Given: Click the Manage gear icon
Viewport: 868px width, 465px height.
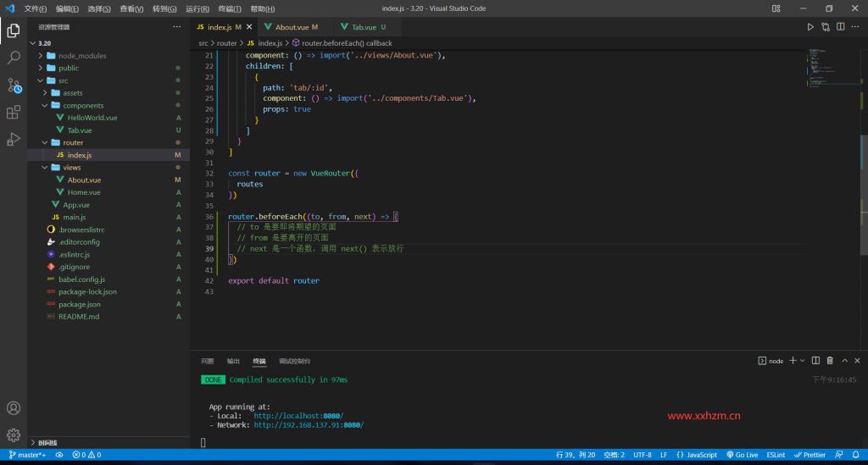Looking at the screenshot, I should click(x=14, y=435).
